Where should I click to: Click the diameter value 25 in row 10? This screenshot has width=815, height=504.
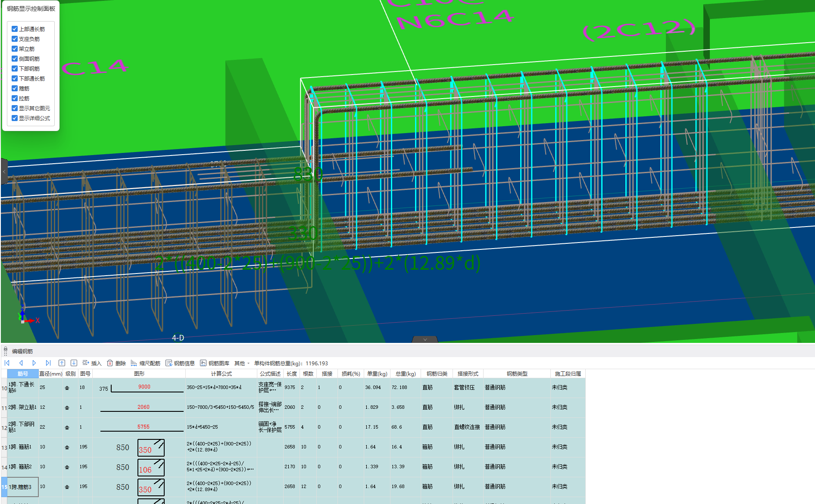42,387
